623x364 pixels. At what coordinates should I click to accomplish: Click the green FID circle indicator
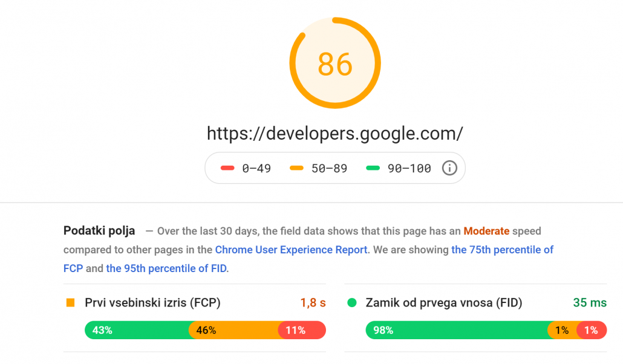click(352, 303)
